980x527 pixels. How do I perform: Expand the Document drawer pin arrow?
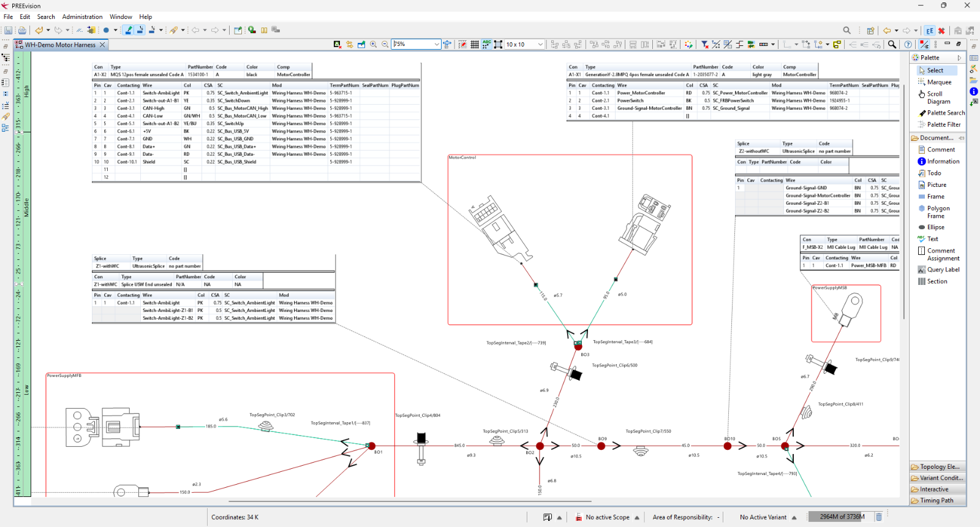click(961, 138)
